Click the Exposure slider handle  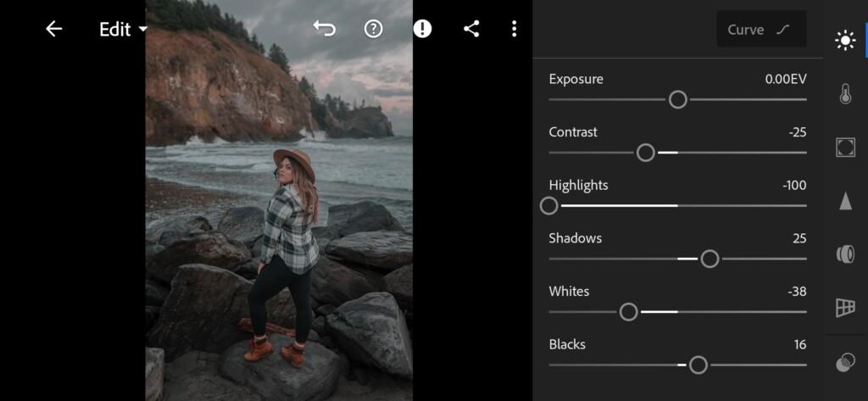[x=677, y=100]
